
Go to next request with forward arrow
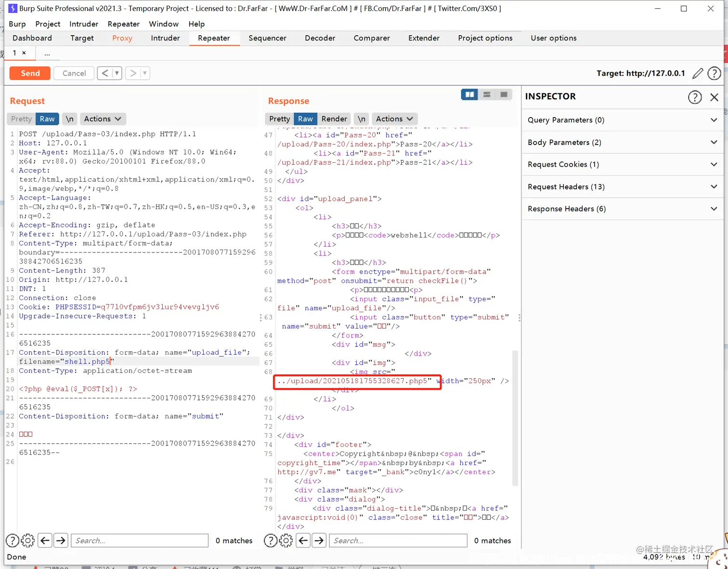133,73
